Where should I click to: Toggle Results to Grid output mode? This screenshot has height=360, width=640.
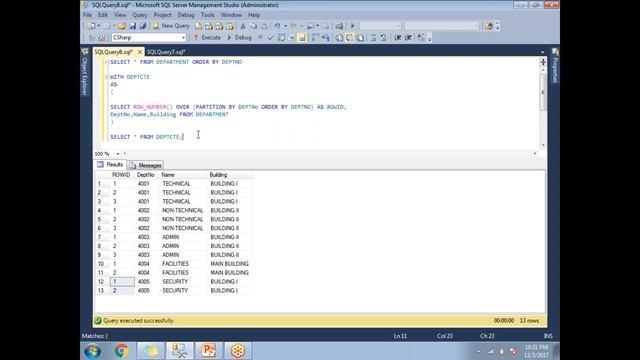pyautogui.click(x=350, y=38)
